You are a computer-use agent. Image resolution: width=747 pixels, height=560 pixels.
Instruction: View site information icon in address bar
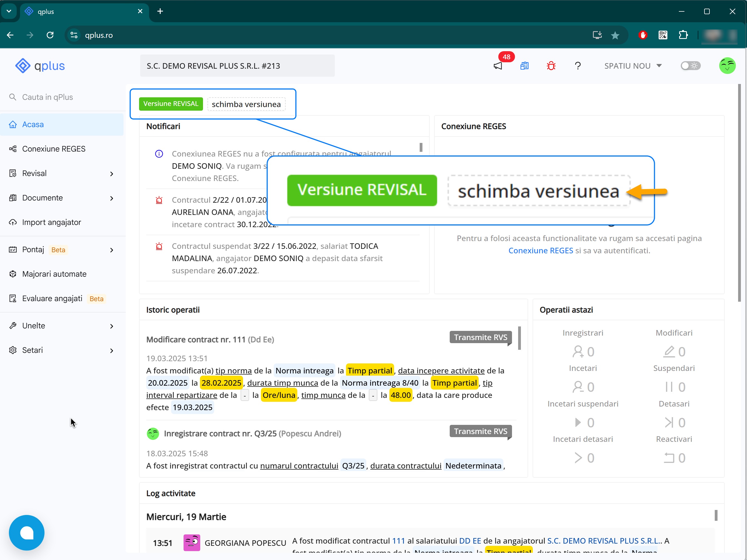click(74, 35)
